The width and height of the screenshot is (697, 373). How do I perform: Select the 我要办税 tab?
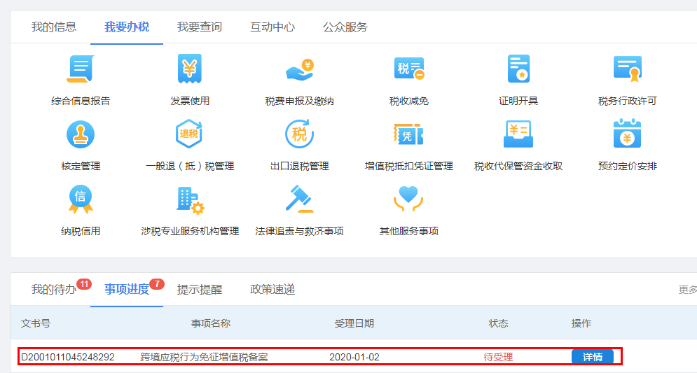[127, 27]
